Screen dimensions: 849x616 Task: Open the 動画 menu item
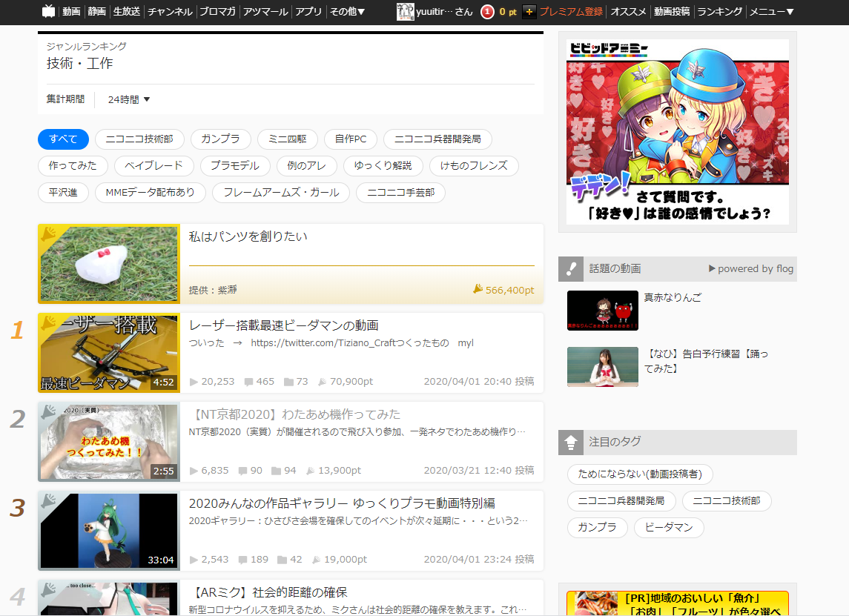pyautogui.click(x=71, y=11)
